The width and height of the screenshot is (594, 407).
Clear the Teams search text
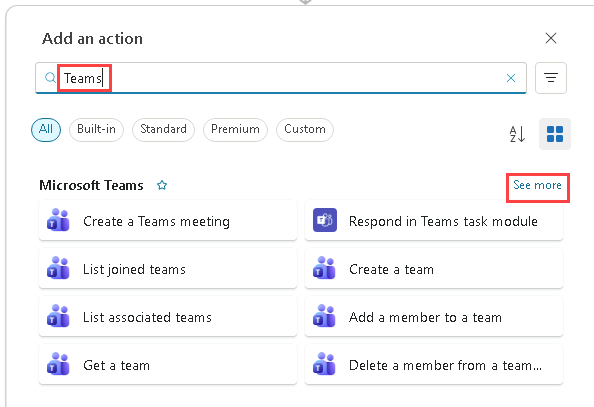(511, 78)
